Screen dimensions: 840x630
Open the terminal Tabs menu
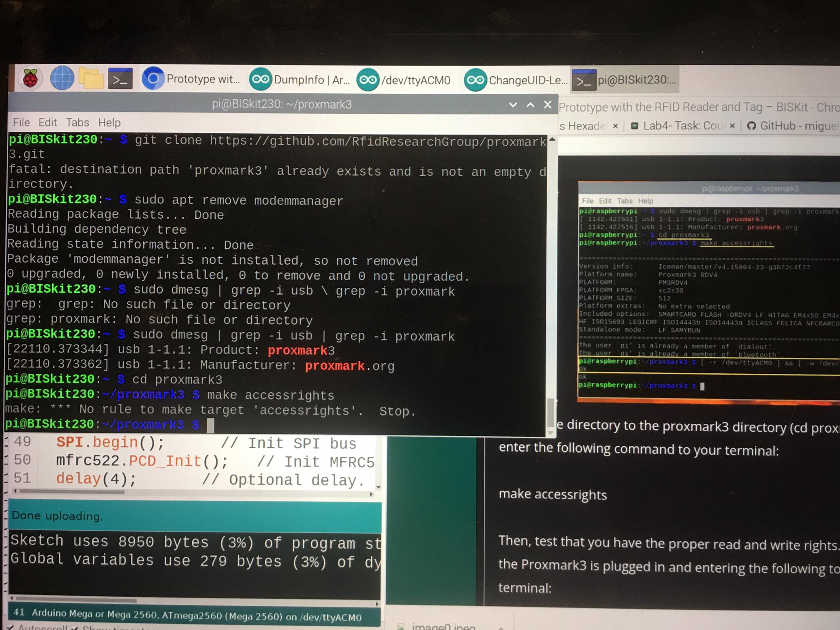pos(77,122)
